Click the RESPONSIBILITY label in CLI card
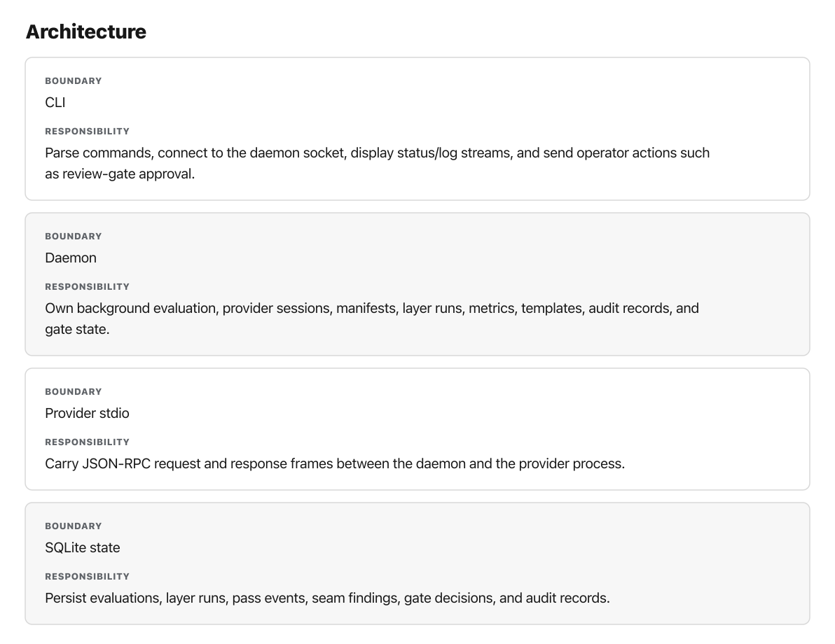835x644 pixels. (x=88, y=132)
